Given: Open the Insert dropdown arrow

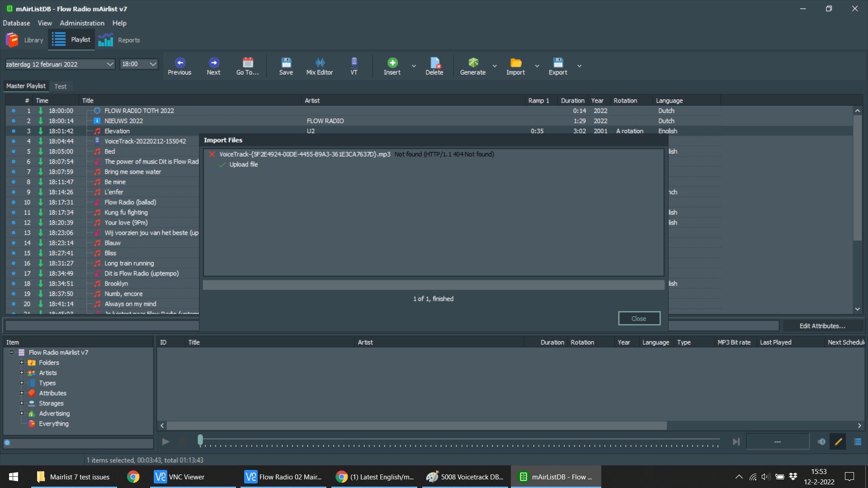Looking at the screenshot, I should [414, 66].
